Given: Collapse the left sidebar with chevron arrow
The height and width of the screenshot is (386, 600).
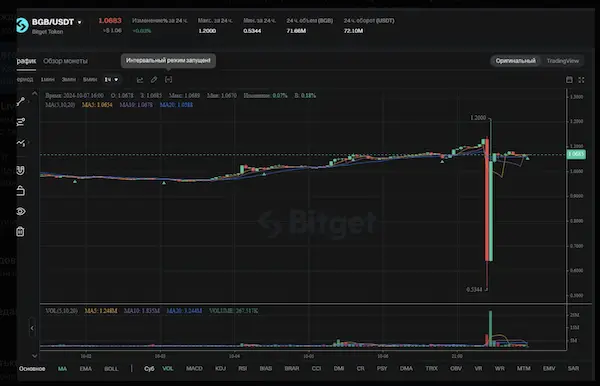Looking at the screenshot, I should (x=32, y=328).
